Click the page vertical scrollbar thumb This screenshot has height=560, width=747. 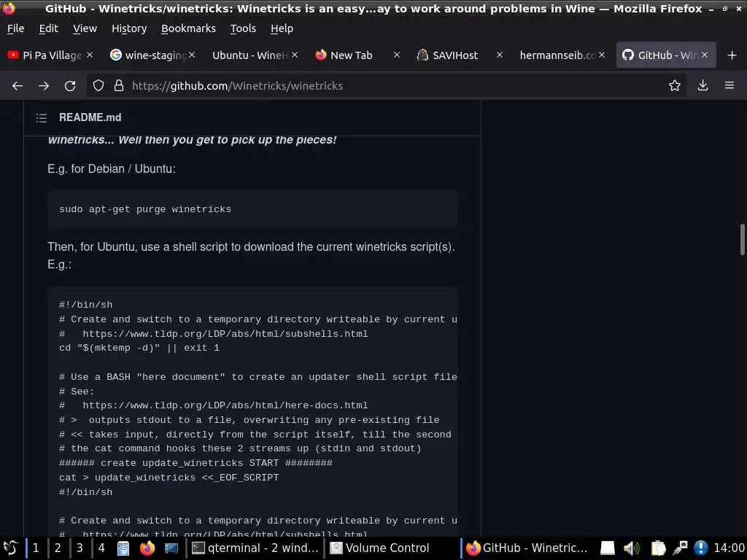click(x=742, y=239)
